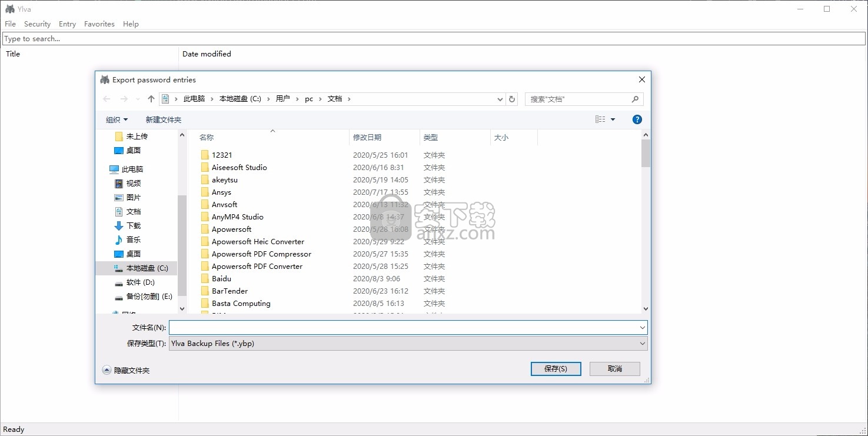This screenshot has height=436, width=868.
Task: Open the address bar history dropdown
Action: click(500, 99)
